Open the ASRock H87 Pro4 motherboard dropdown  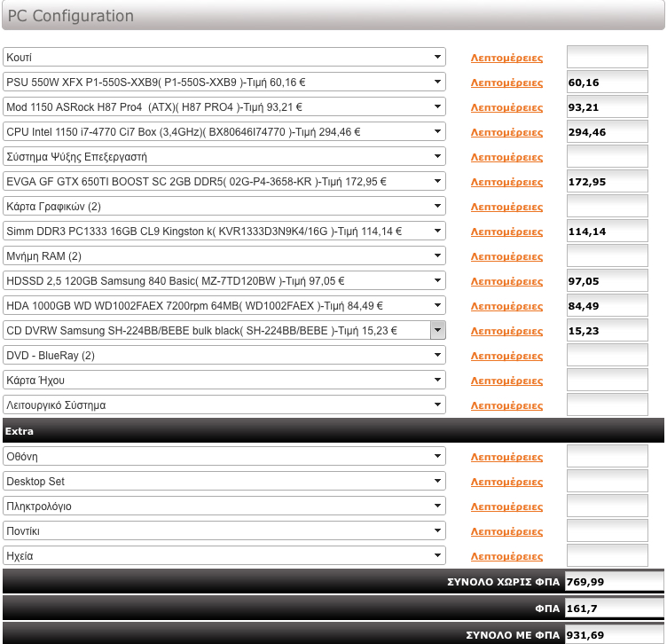pos(224,106)
